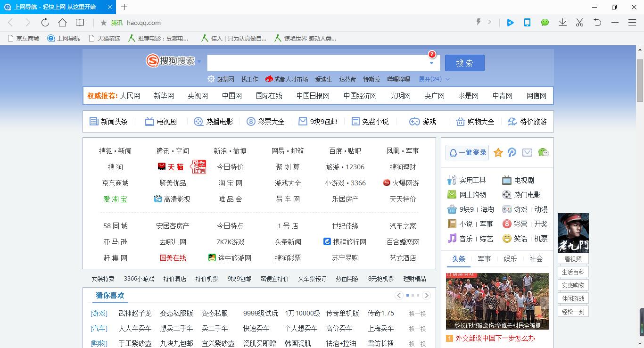Open the 爱淘宝 green link
The width and height of the screenshot is (644, 348).
pyautogui.click(x=115, y=199)
